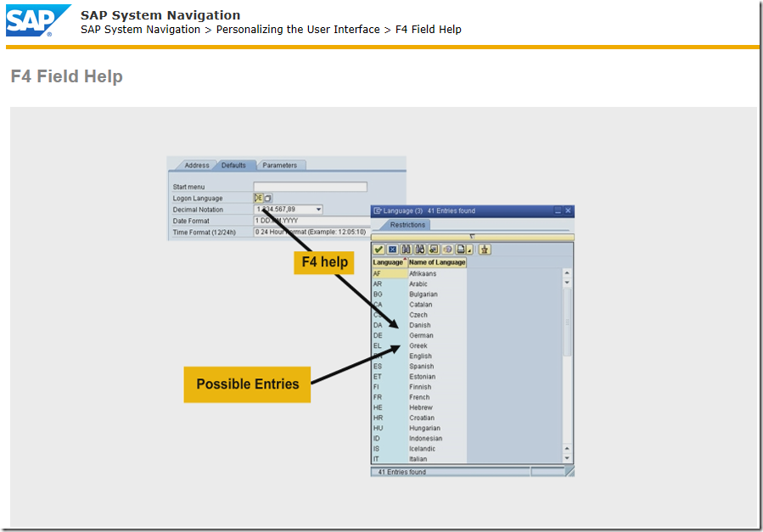Screen dimensions: 763x532
Task: Select the Catalan entry
Action: (419, 305)
